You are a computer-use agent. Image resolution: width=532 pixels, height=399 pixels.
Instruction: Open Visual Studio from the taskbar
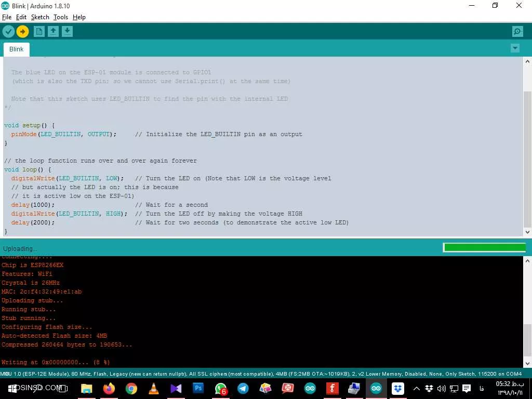point(176,389)
